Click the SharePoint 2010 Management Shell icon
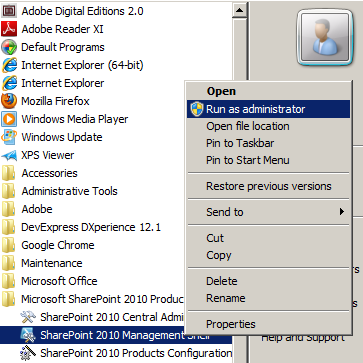 (28, 335)
